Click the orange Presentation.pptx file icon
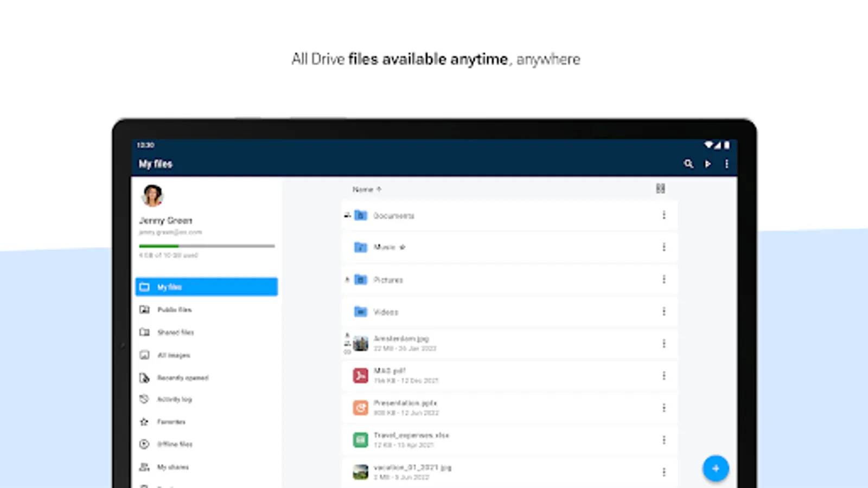This screenshot has height=488, width=868. click(361, 408)
